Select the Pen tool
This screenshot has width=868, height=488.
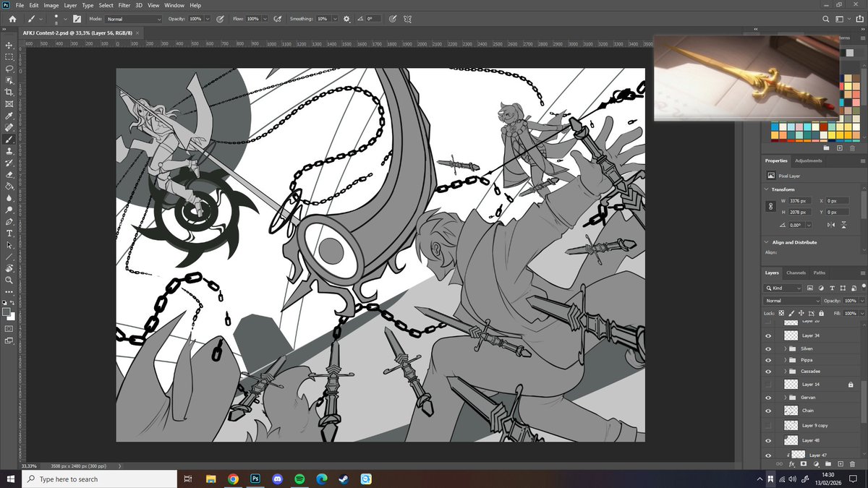point(9,221)
